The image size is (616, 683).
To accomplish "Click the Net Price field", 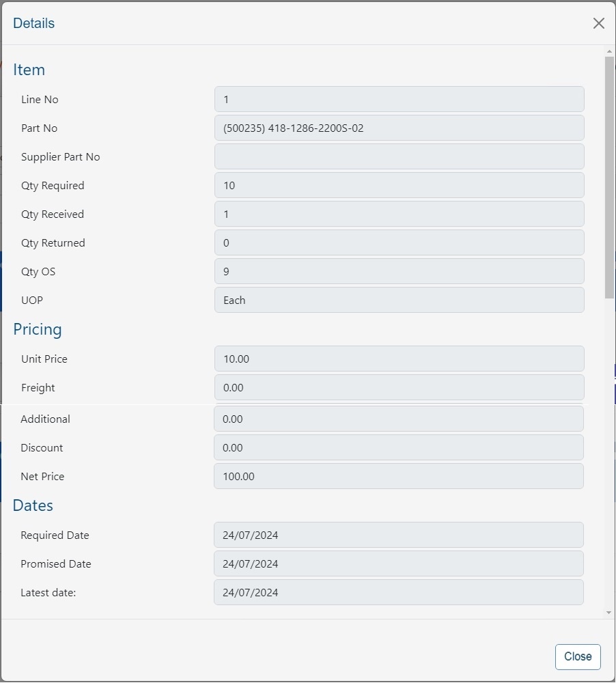I will (399, 476).
